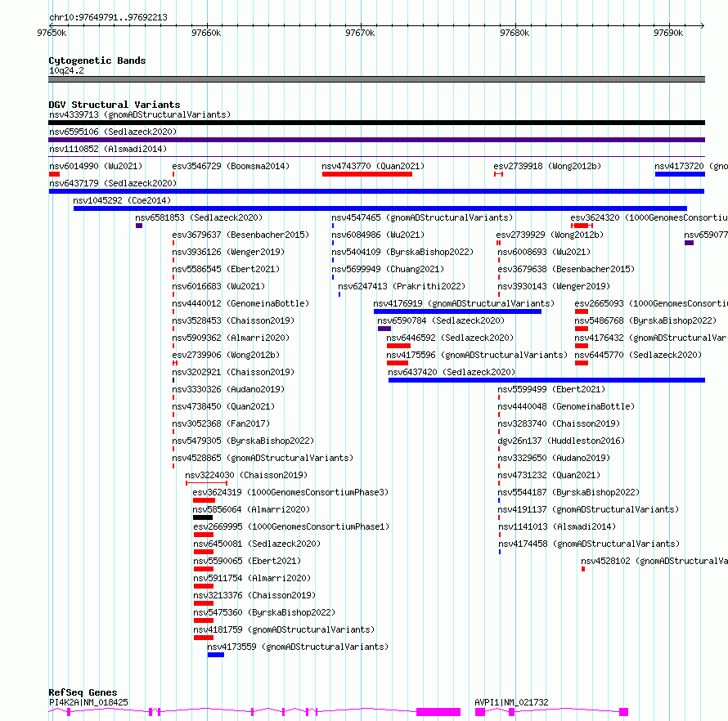
Task: Select nsv5909362 (Almarri2020) label
Action: 231,338
